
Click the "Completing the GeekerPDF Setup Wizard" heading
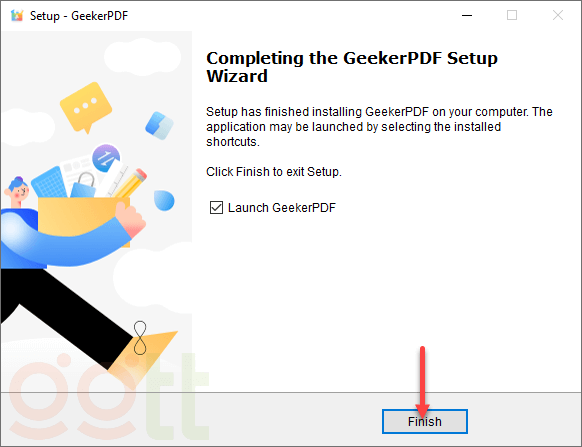point(352,67)
